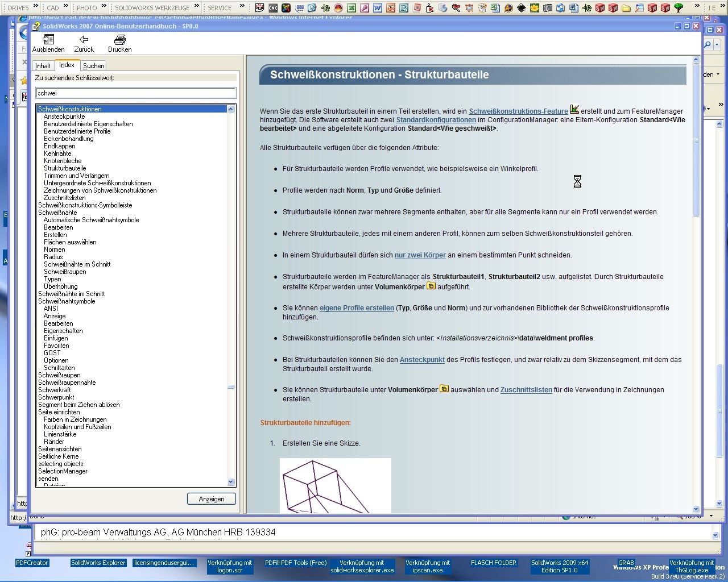Open the PDFCreator desktop shortcut

tap(32, 563)
